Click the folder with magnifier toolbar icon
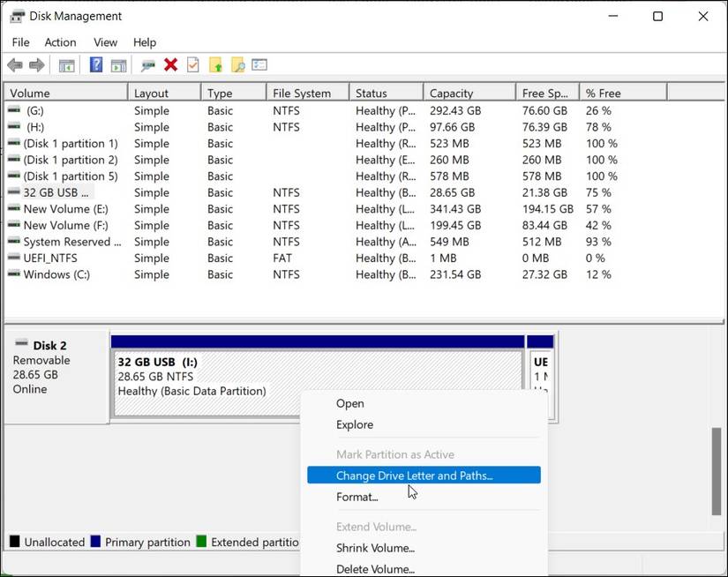The width and height of the screenshot is (728, 577). point(237,65)
